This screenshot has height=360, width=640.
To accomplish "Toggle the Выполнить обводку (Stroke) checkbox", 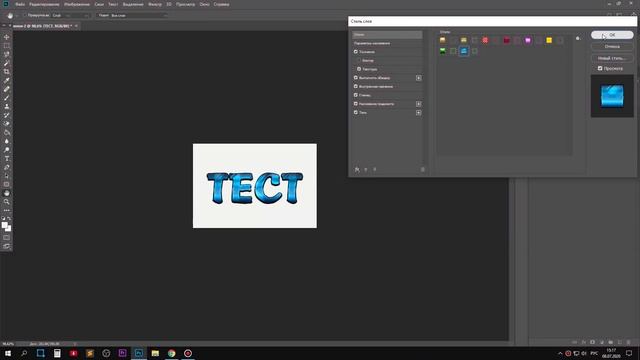I will [356, 78].
